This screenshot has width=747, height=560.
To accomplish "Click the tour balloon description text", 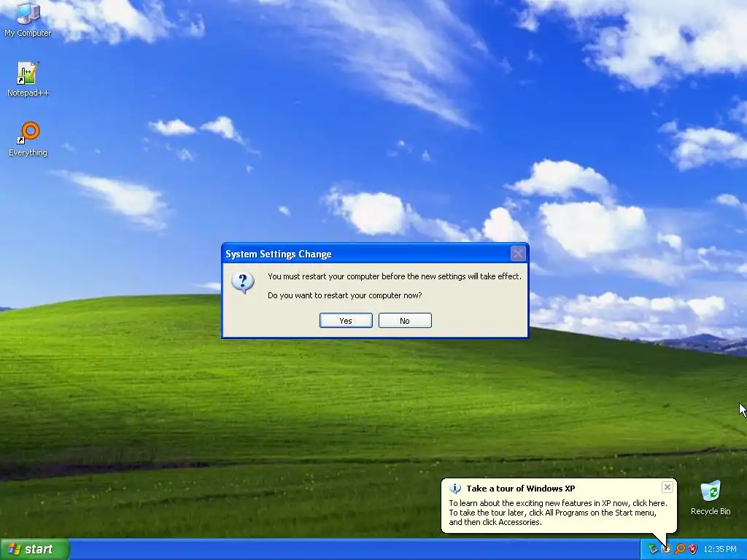I will (x=558, y=513).
